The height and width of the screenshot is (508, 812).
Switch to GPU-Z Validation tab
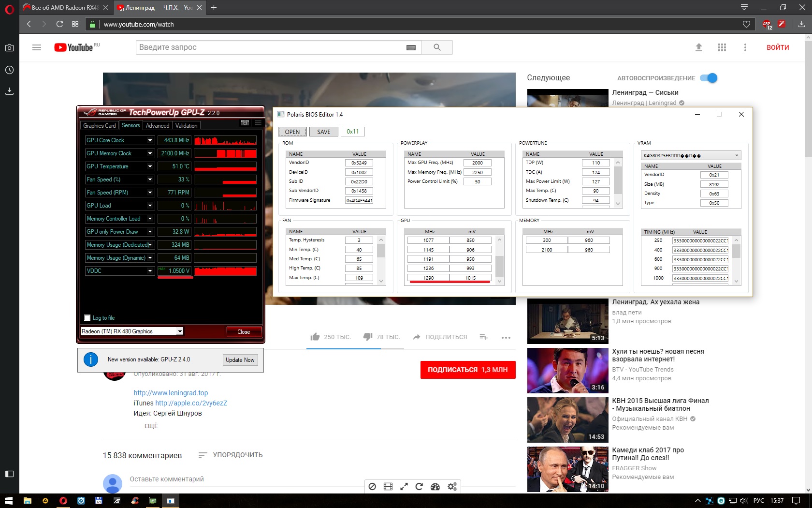coord(186,126)
